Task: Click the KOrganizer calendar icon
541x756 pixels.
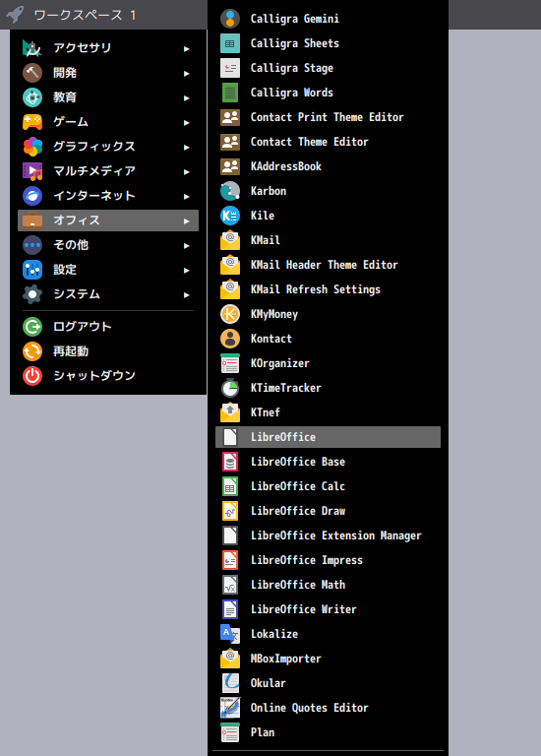Action: point(230,363)
